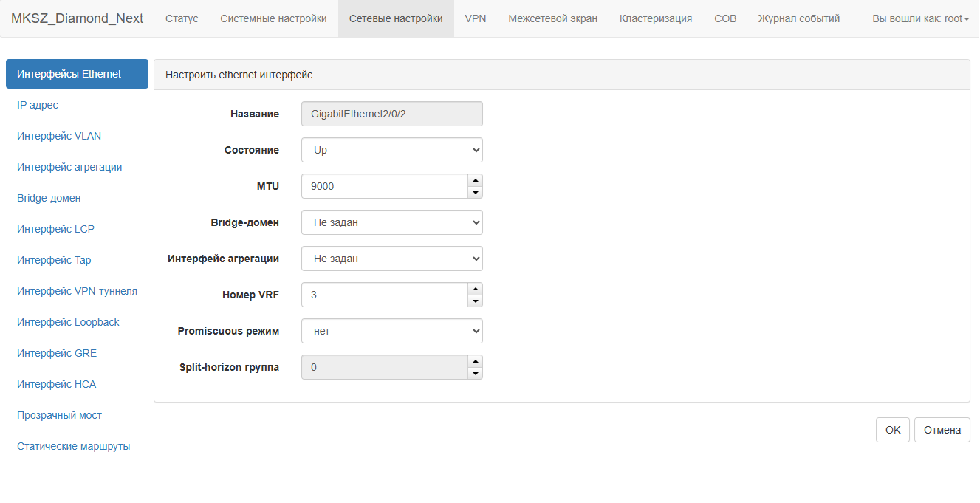Open Системные настройки tab
This screenshot has height=503, width=980.
(x=273, y=18)
